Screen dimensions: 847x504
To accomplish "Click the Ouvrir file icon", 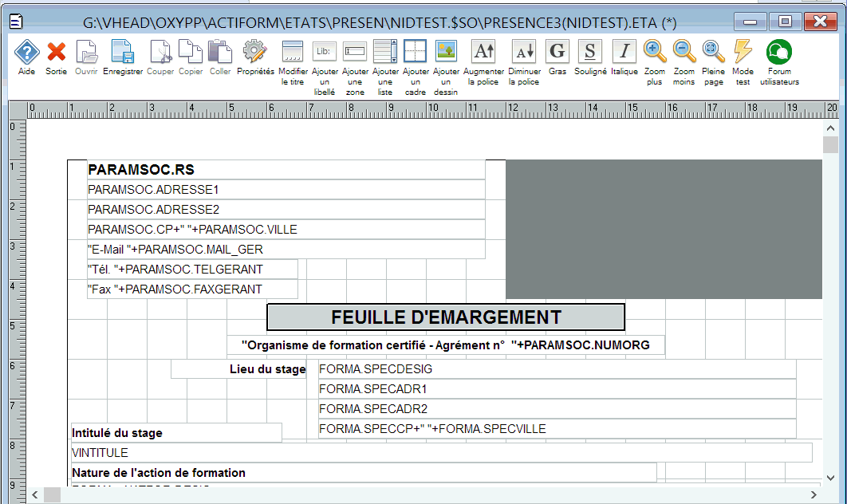I will tap(86, 52).
